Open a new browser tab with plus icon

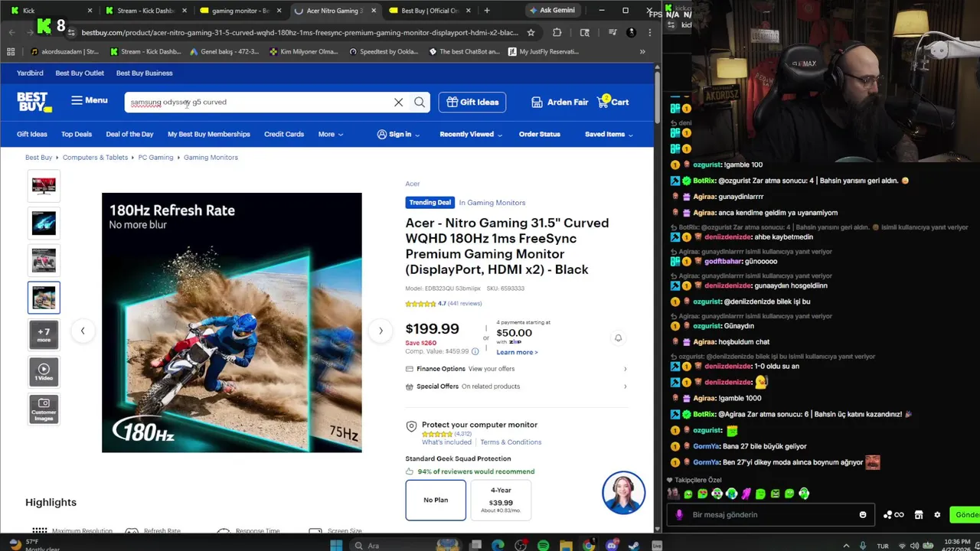pos(487,11)
